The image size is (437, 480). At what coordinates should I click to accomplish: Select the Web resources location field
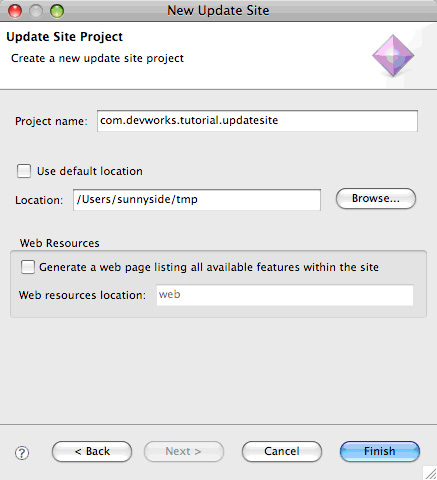(x=285, y=295)
